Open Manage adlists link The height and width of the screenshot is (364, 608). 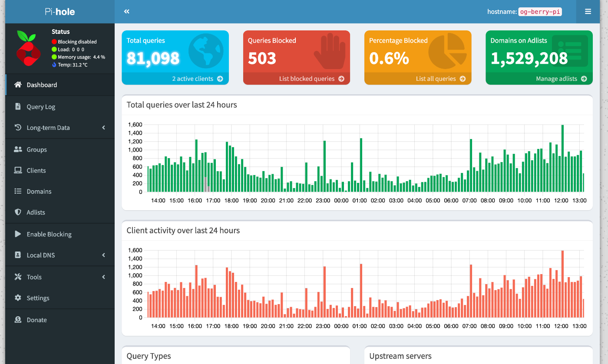click(x=539, y=79)
